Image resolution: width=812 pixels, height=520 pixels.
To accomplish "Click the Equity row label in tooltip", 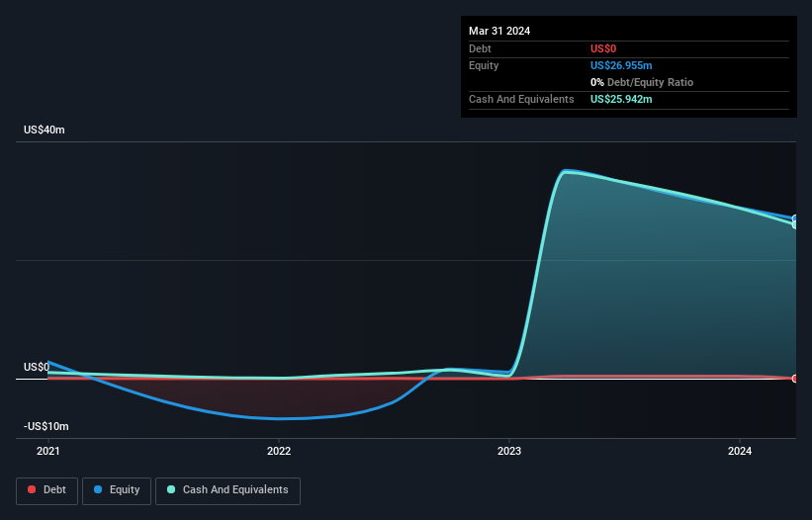I will point(484,65).
